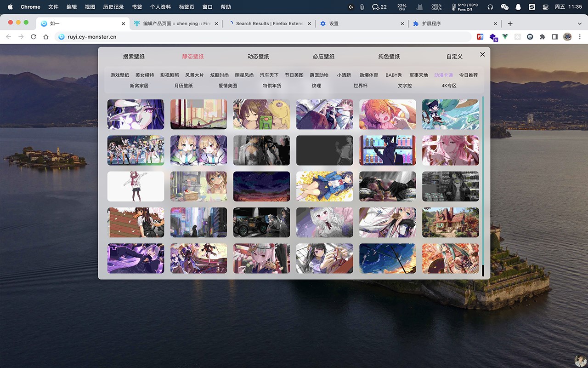Open the 今日推荐 category
This screenshot has height=368, width=588.
pos(469,75)
